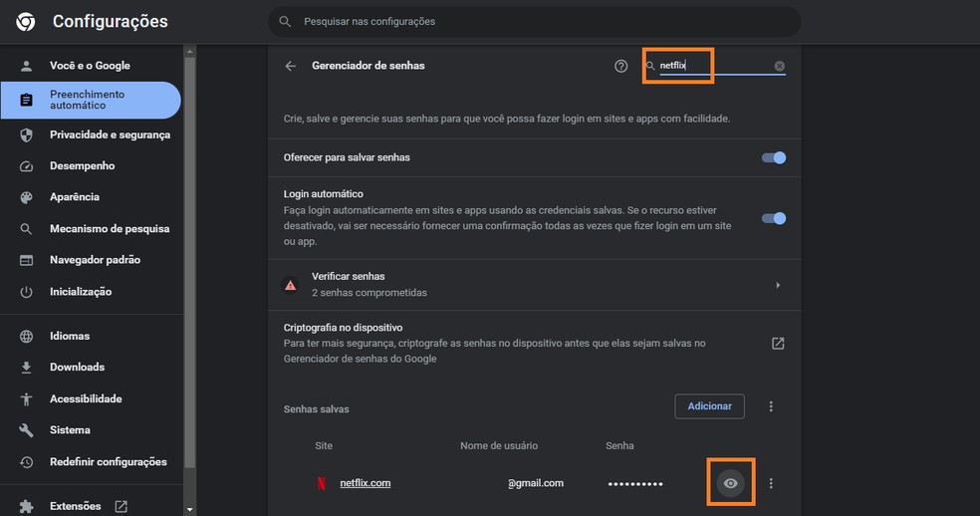The height and width of the screenshot is (516, 980).
Task: Open Criptografia no dispositivo external link icon
Action: [778, 344]
